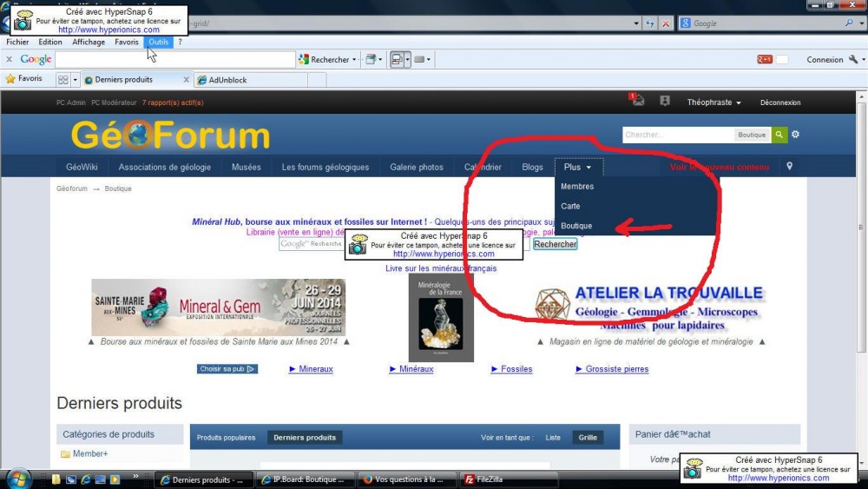The height and width of the screenshot is (489, 868).
Task: Click the Chercher search input field
Action: click(x=677, y=135)
